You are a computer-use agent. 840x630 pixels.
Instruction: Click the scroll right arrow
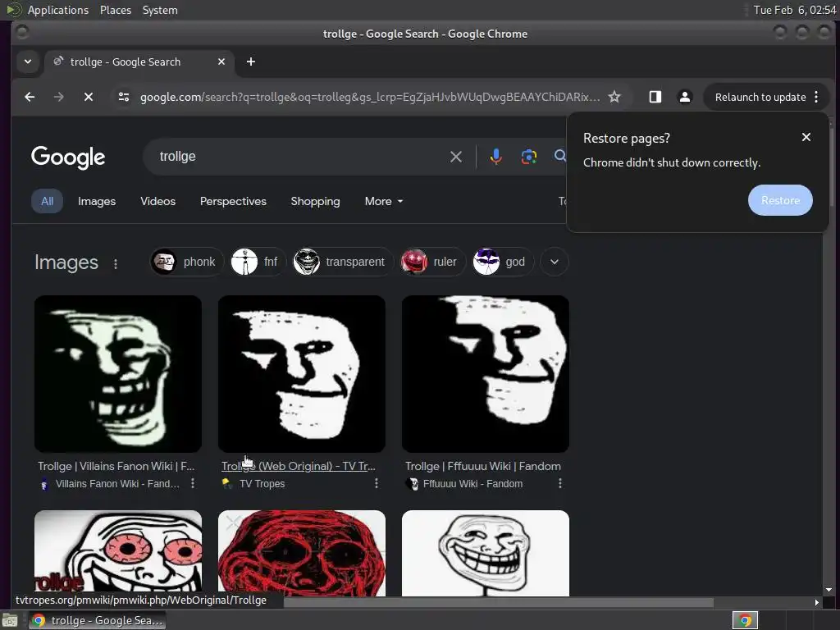click(x=816, y=603)
